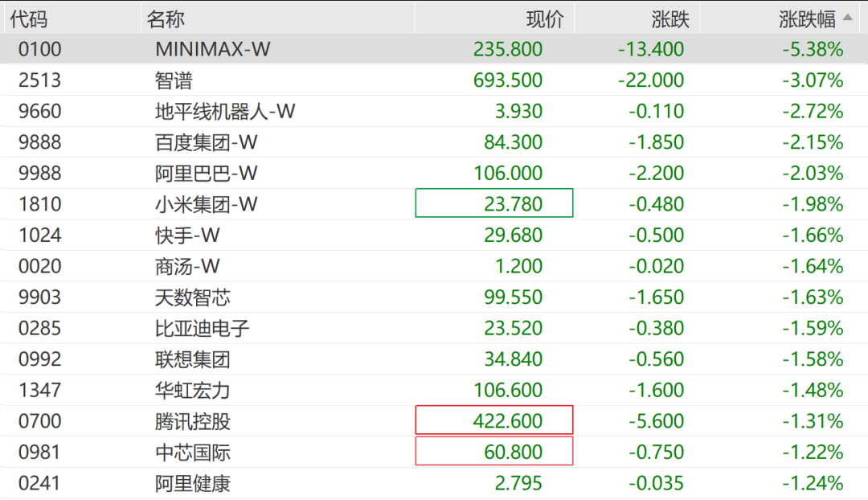Click the percentage -1.24%
The height and width of the screenshot is (500, 868).
[x=813, y=483]
